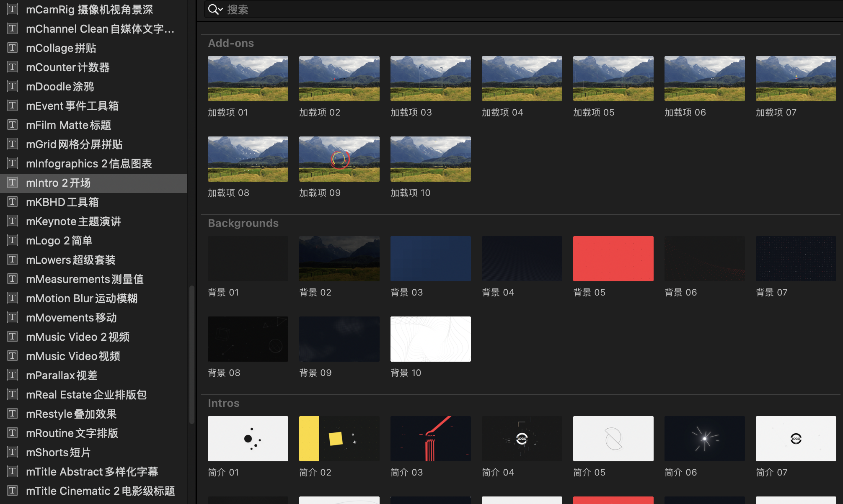Click the title icon beside mParallax 视差
This screenshot has width=843, height=504.
pos(13,375)
